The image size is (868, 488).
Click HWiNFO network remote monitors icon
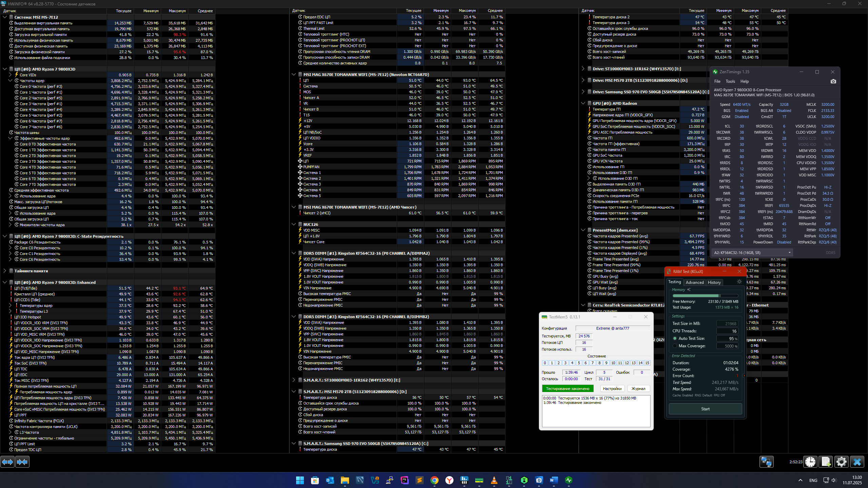766,462
